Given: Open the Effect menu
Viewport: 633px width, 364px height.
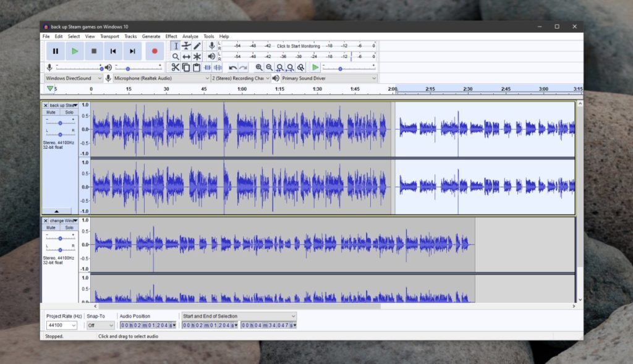Looking at the screenshot, I should point(171,36).
